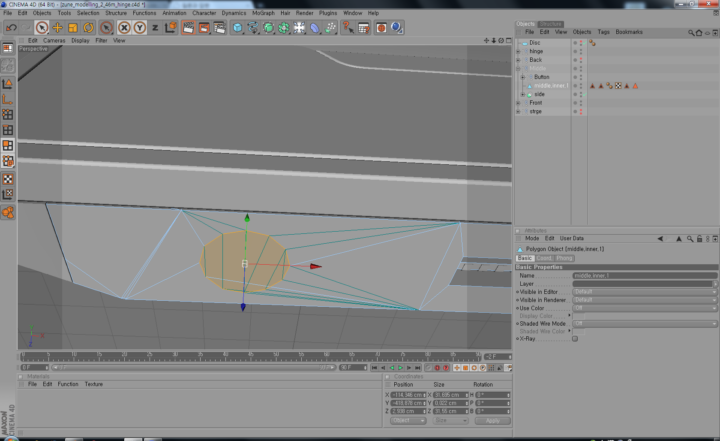Toggle visibility dots for Back object
Viewport: 720px width, 441px height.
tap(581, 60)
